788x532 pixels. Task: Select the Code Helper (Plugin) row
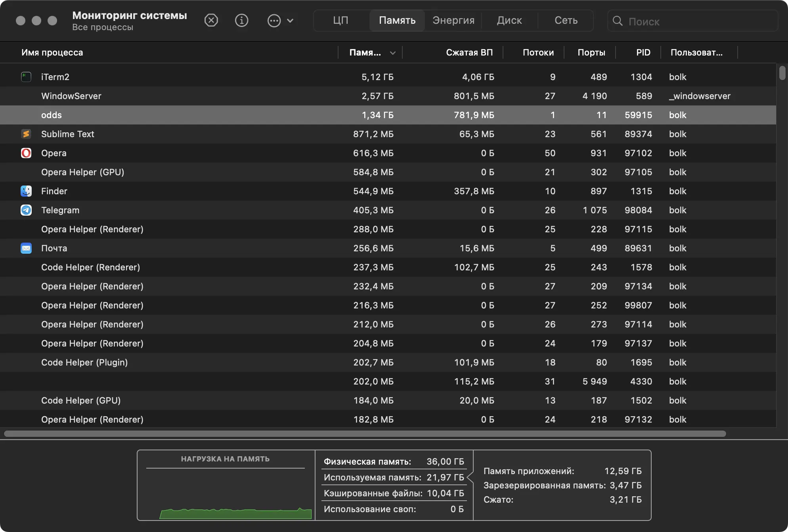point(388,362)
